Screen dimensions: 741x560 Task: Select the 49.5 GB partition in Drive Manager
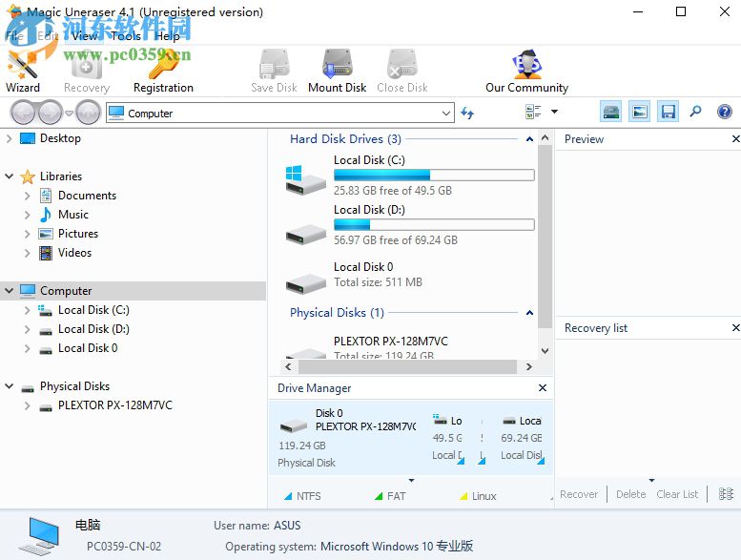[448, 438]
